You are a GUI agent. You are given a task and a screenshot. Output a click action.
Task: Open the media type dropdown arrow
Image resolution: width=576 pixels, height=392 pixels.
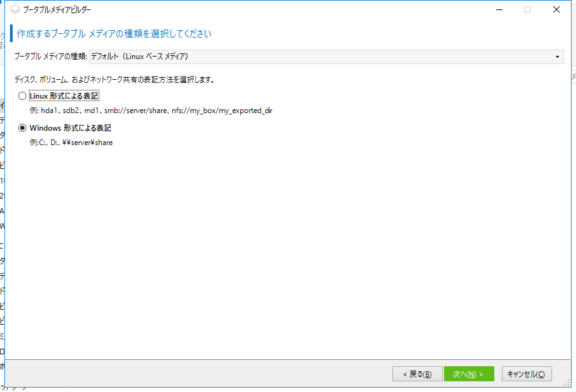point(557,57)
